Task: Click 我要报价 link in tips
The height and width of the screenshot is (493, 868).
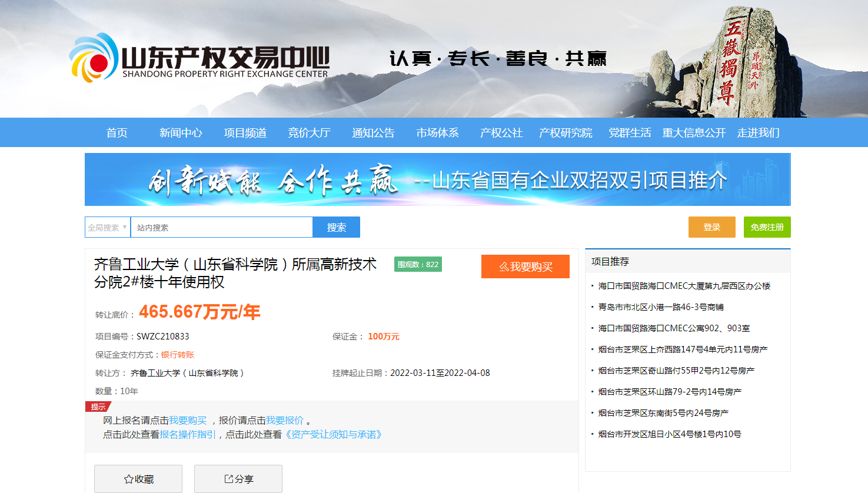Action: pos(285,420)
